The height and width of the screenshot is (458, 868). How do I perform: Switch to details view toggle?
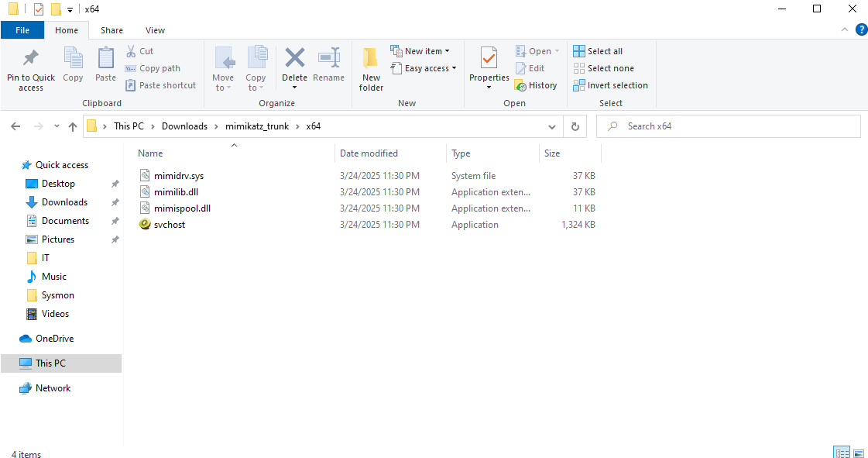click(842, 453)
